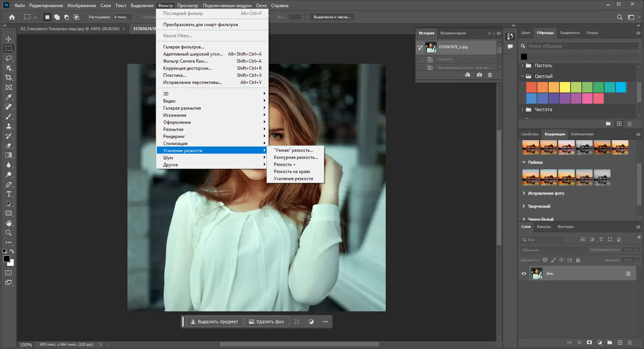This screenshot has width=644, height=349.
Task: Select the Hand tool
Action: [x=9, y=223]
